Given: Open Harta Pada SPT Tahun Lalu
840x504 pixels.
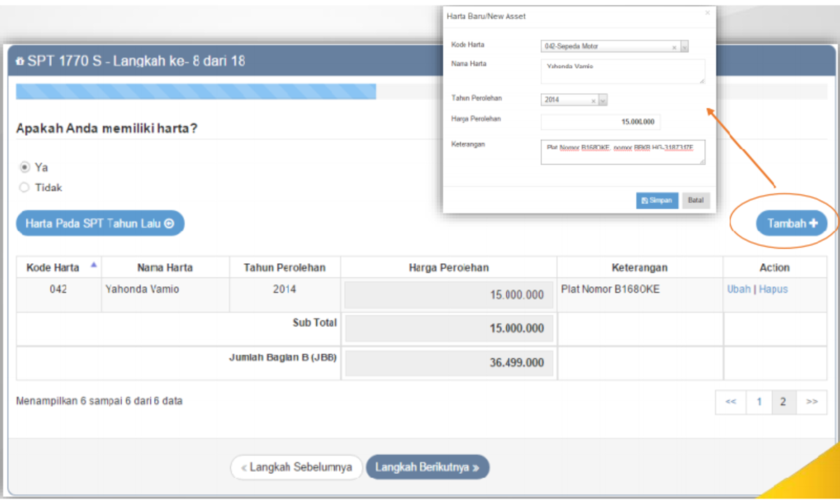Looking at the screenshot, I should click(99, 223).
